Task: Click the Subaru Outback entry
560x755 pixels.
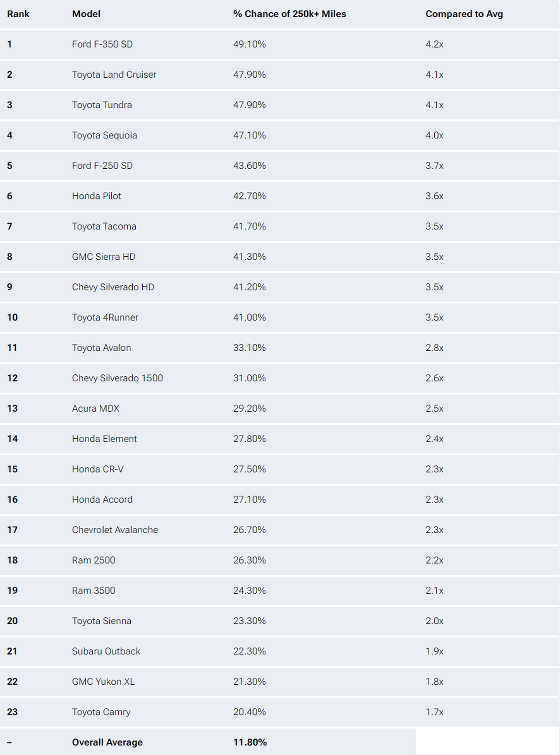Action: [x=106, y=651]
